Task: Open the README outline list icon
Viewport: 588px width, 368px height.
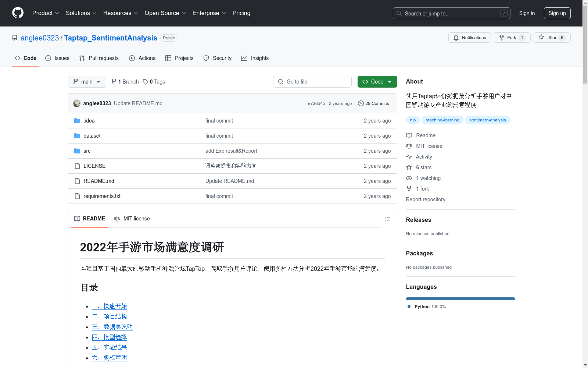Action: (x=387, y=219)
